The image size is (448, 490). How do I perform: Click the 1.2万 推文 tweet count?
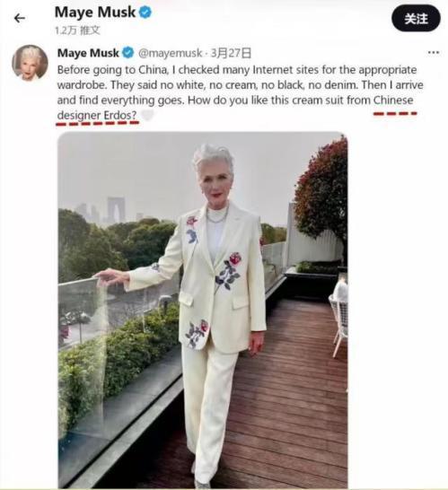point(77,31)
